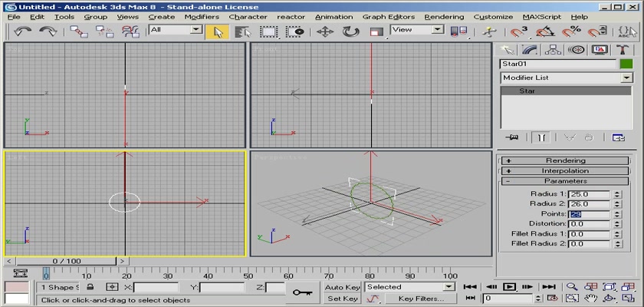Viewport: 644px width, 307px height.
Task: Switch to the Modify panel tab
Action: pyautogui.click(x=530, y=50)
